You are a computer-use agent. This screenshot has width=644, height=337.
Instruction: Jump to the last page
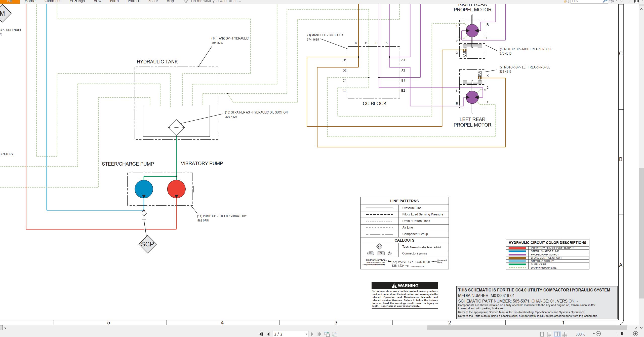click(319, 334)
